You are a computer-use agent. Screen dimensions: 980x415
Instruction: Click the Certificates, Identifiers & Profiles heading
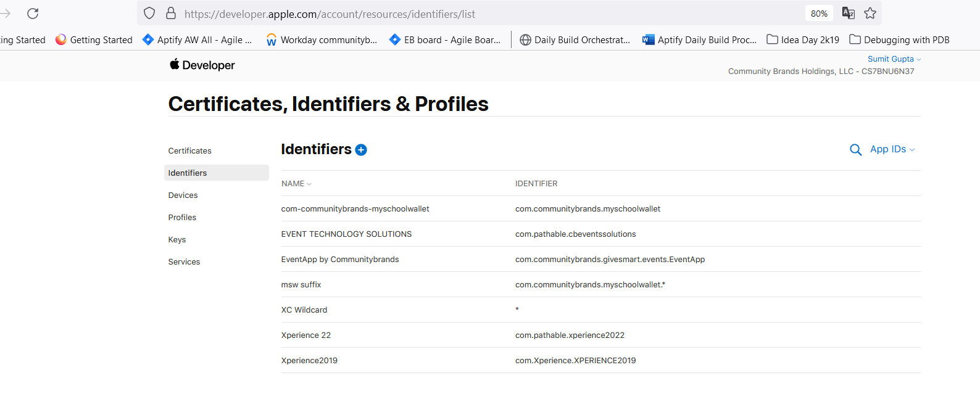(x=328, y=104)
